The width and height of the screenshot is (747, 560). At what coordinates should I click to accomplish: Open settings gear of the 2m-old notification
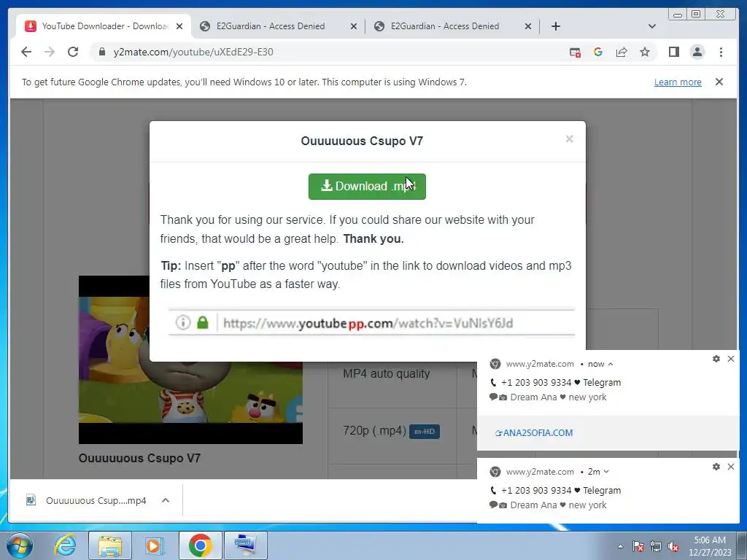tap(716, 467)
